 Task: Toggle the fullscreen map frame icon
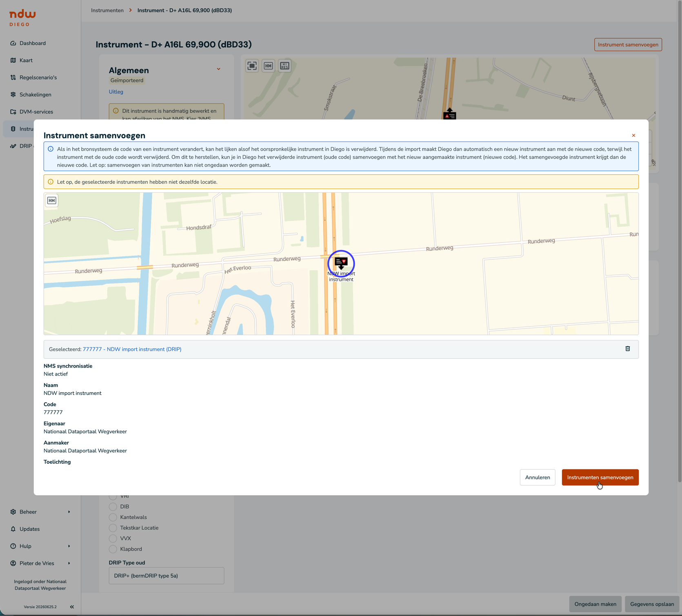pos(252,66)
